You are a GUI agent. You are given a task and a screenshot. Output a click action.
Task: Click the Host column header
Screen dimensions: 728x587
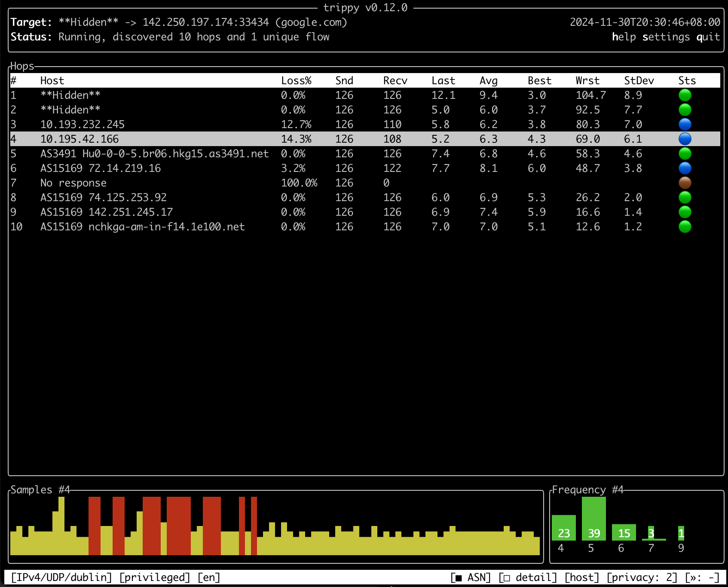[x=52, y=80]
